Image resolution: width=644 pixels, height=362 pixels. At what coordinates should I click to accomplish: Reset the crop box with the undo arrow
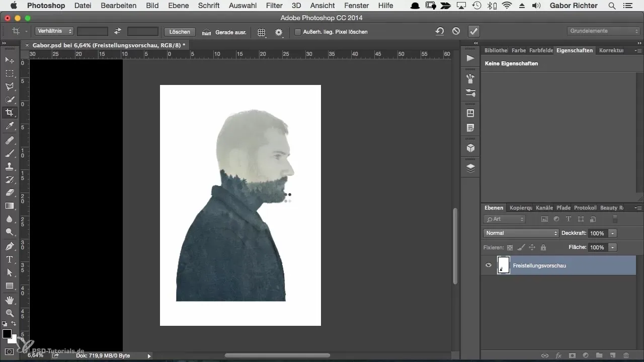[x=440, y=31]
